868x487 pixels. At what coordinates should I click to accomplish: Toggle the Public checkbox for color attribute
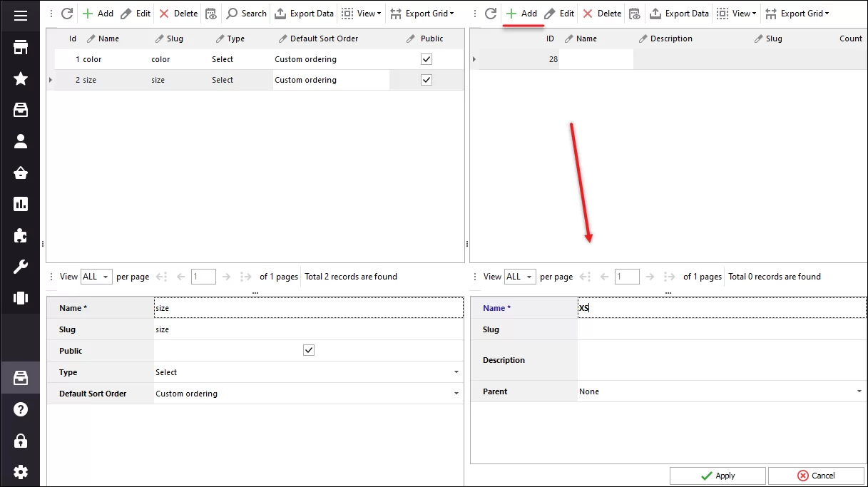tap(426, 59)
